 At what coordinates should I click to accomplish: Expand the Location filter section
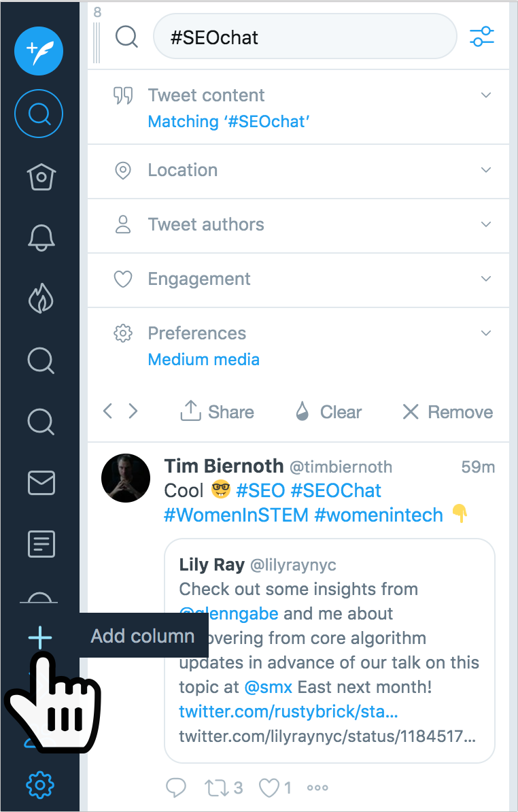point(485,171)
